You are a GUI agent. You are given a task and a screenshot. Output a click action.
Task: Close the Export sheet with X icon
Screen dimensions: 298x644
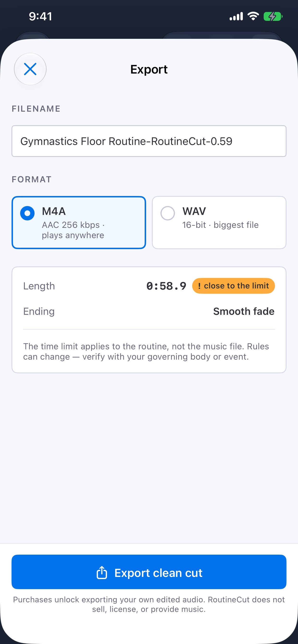(30, 69)
